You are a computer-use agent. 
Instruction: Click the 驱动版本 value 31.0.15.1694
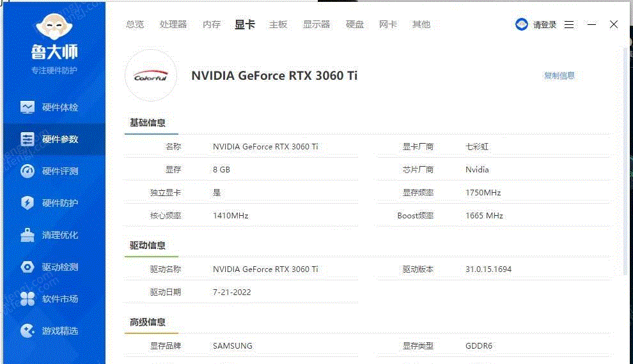[x=488, y=269]
